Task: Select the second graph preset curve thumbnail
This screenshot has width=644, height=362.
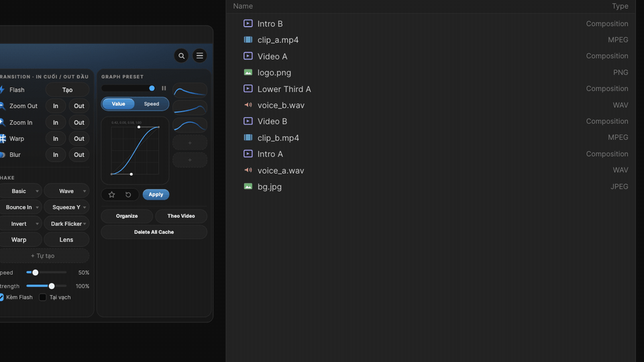Action: 190,107
